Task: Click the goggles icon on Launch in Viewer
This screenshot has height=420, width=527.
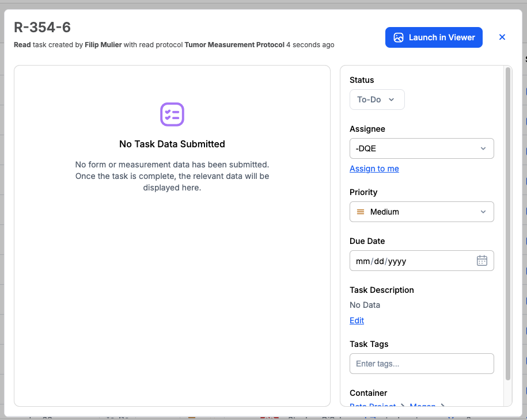Action: tap(399, 37)
